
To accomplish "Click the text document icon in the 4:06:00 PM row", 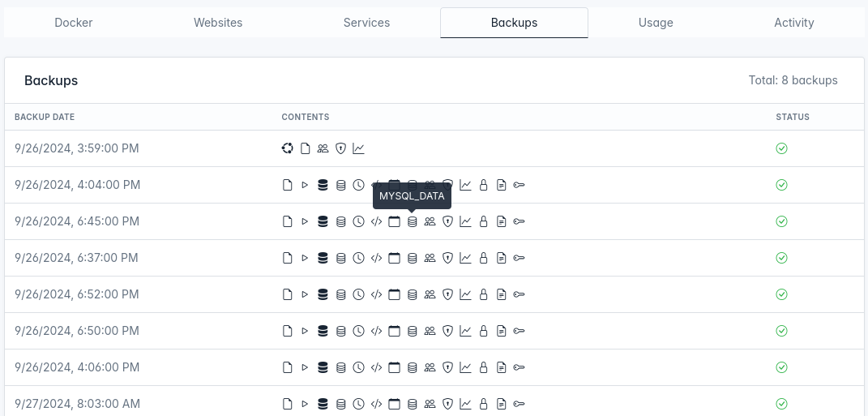I will pos(501,367).
